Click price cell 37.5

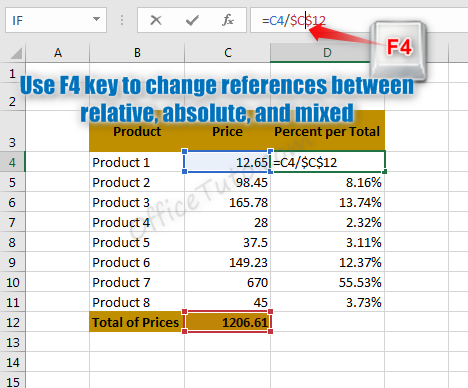point(227,242)
